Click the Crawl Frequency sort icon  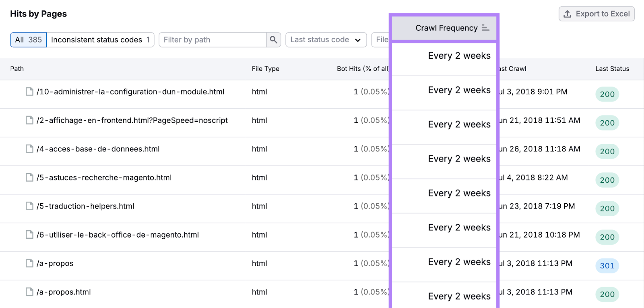tap(485, 28)
